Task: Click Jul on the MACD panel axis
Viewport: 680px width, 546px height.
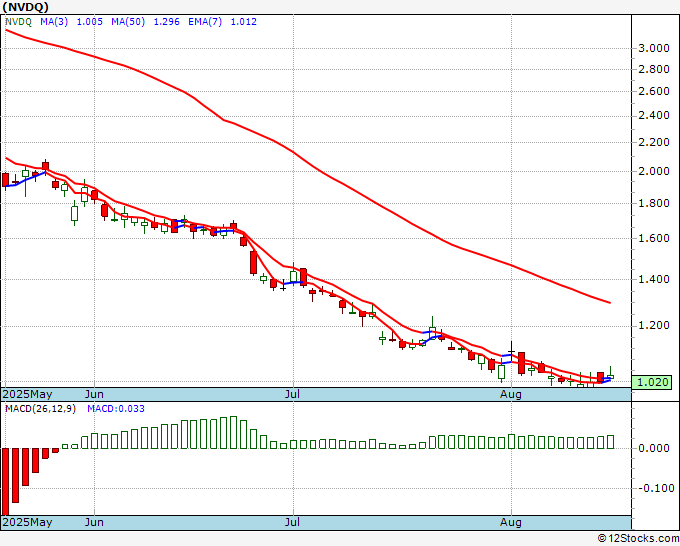Action: pyautogui.click(x=293, y=522)
